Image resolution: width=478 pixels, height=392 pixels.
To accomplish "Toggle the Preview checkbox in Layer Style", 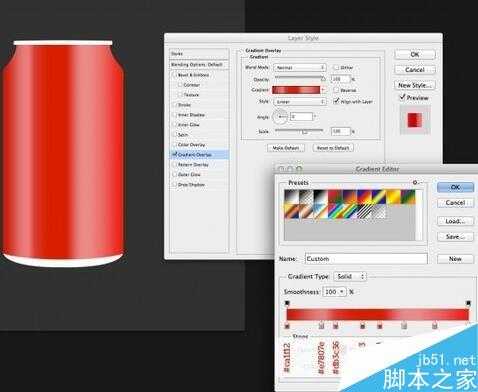I will pyautogui.click(x=402, y=97).
